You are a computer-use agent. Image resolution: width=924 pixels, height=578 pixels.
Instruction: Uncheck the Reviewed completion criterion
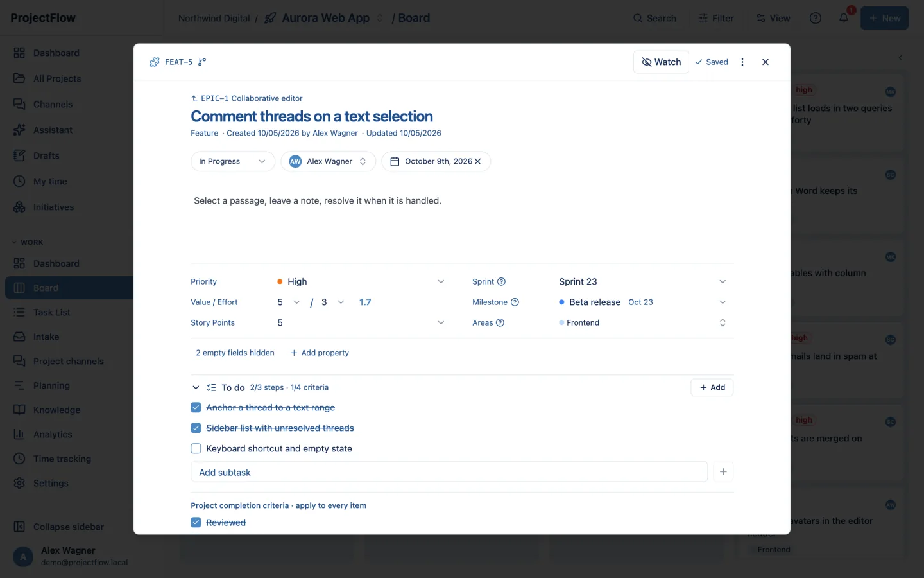point(196,523)
